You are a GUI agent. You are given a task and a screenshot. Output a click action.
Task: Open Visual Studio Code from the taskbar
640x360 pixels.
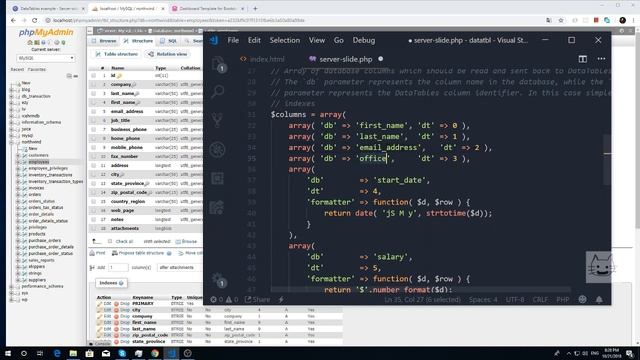(171, 353)
